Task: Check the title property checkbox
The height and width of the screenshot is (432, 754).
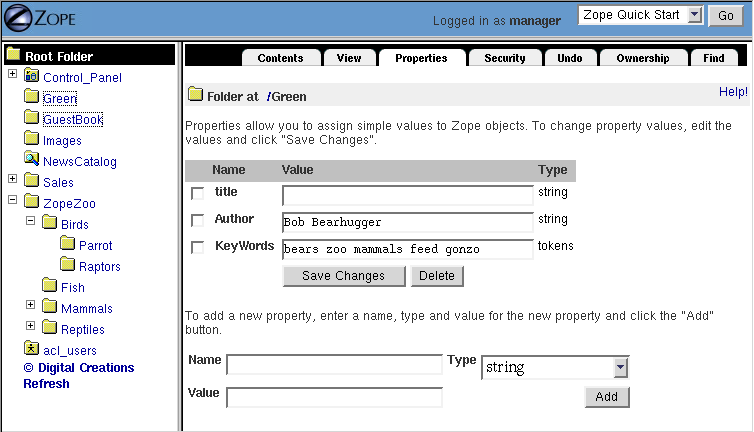Action: coord(197,193)
